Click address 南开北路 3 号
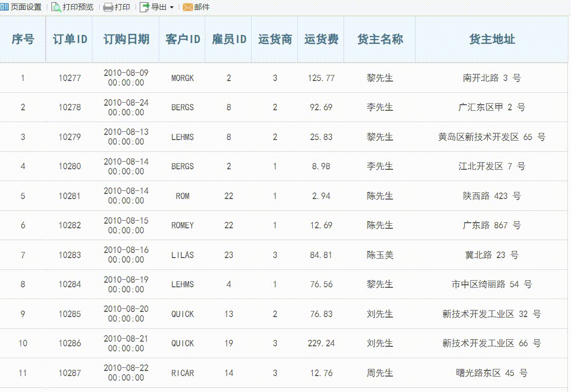The image size is (571, 392). point(491,78)
